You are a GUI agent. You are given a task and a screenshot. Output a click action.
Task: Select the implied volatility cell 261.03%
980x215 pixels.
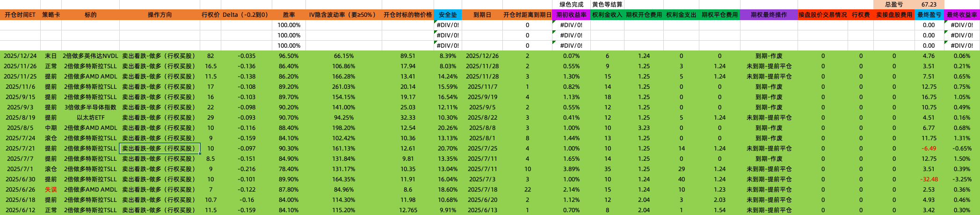343,87
